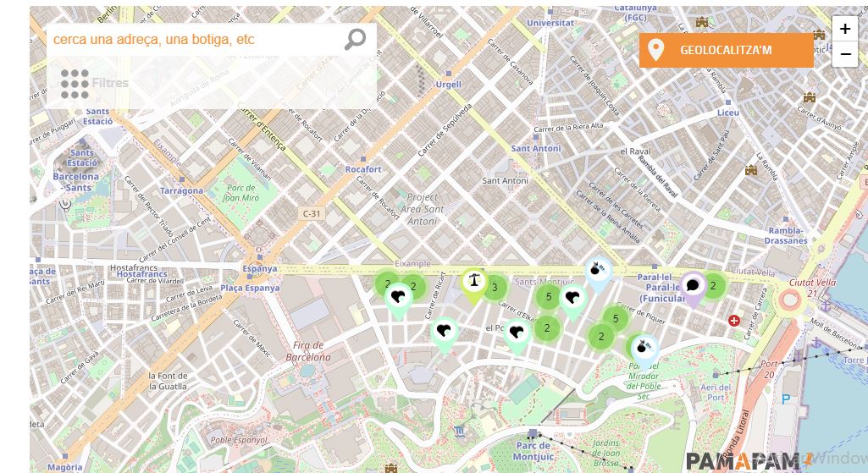This screenshot has height=473, width=868.
Task: Open heart marker next to 'el Po' label
Action: point(517,336)
